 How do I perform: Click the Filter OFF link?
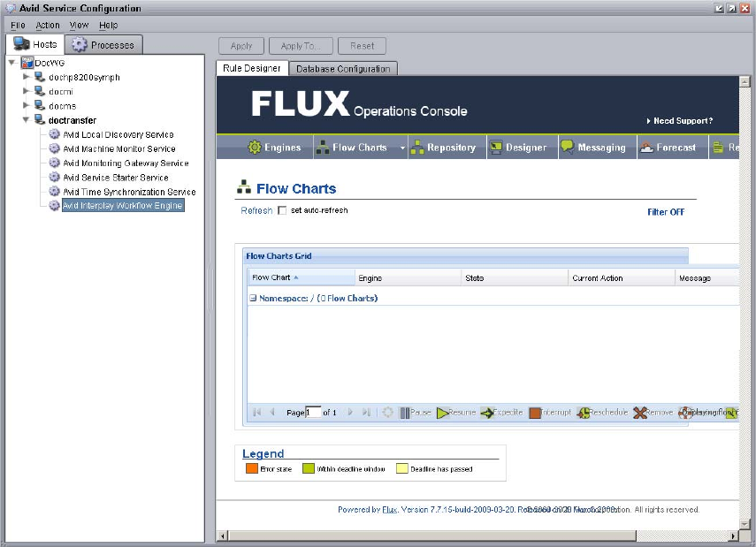click(665, 212)
